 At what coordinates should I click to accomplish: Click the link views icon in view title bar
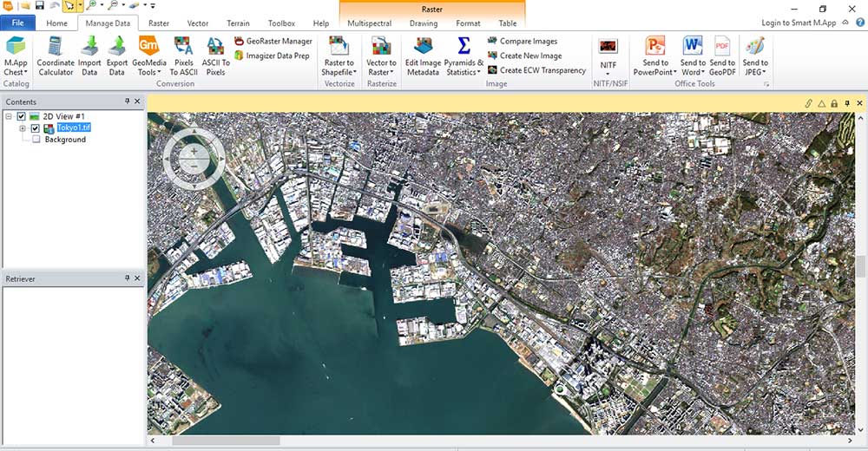[809, 103]
